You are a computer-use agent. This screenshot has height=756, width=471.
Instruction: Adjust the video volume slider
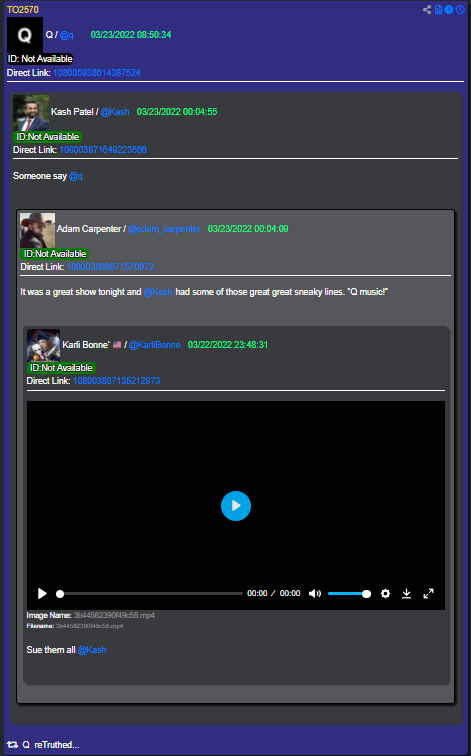coord(349,594)
